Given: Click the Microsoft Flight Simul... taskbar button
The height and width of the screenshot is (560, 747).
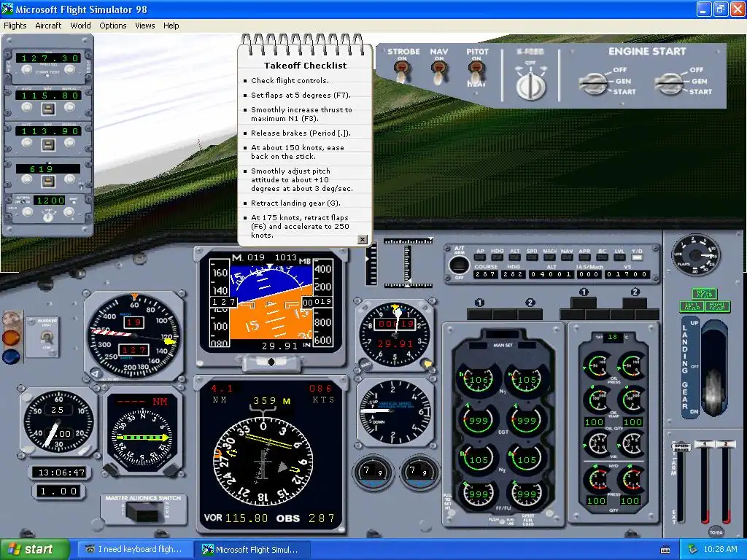Looking at the screenshot, I should click(252, 550).
